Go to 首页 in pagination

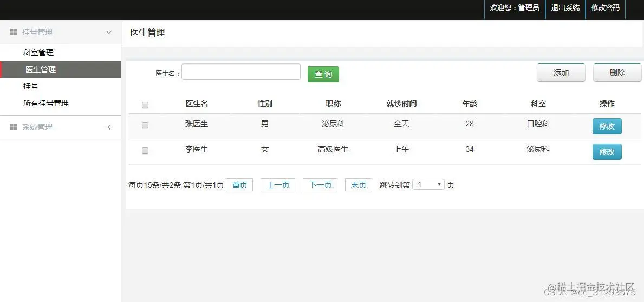click(239, 185)
